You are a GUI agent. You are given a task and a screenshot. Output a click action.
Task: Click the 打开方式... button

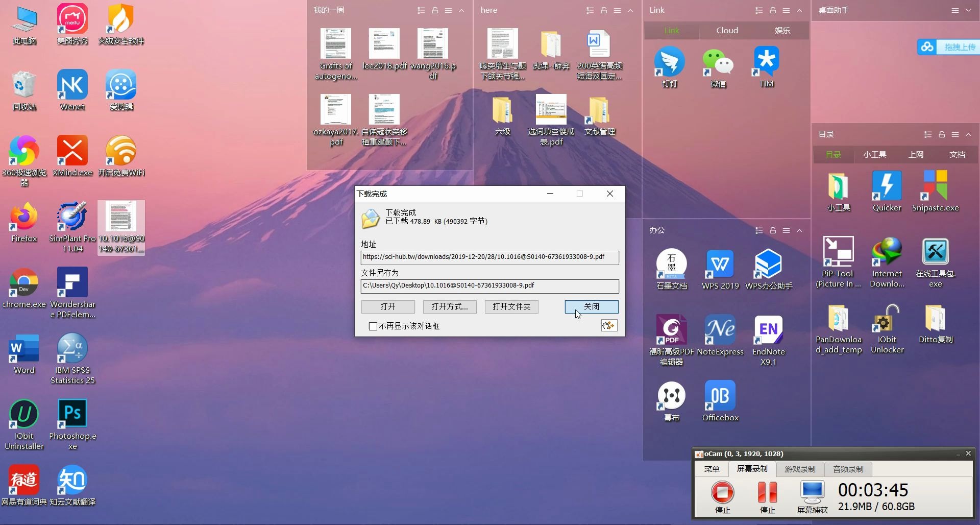click(450, 306)
